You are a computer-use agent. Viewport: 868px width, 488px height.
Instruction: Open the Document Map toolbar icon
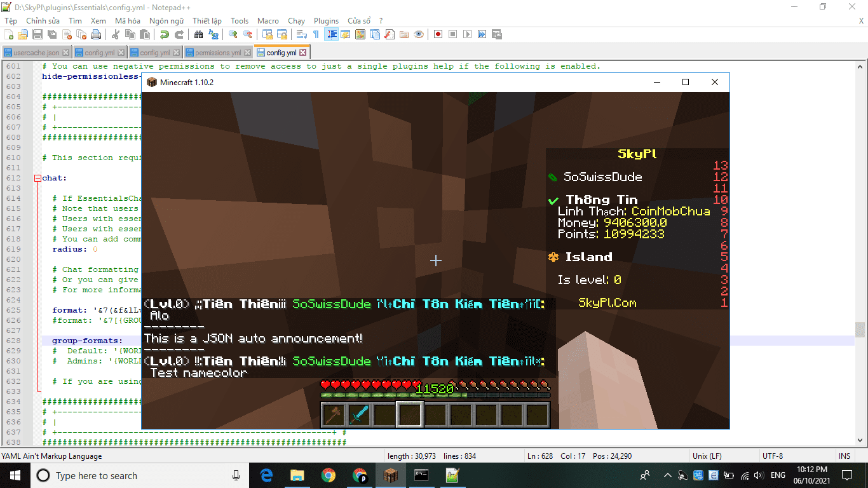(360, 34)
